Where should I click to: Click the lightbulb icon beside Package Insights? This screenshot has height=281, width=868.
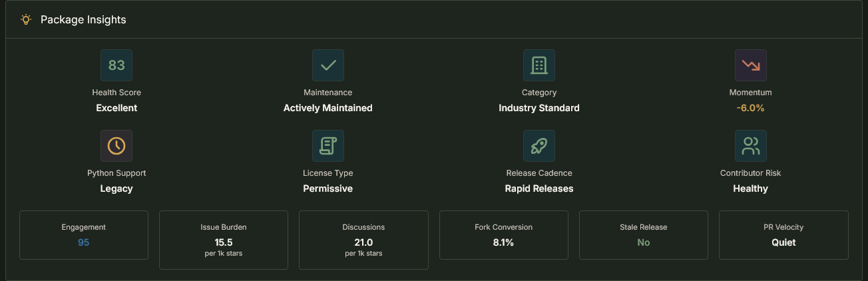26,19
